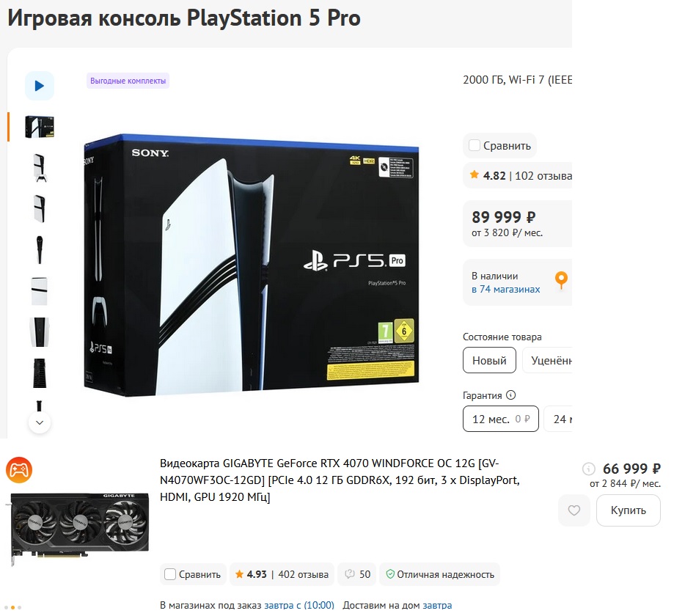Open the завтра с (10:00) pickup link
This screenshot has height=616, width=685.
[x=299, y=605]
